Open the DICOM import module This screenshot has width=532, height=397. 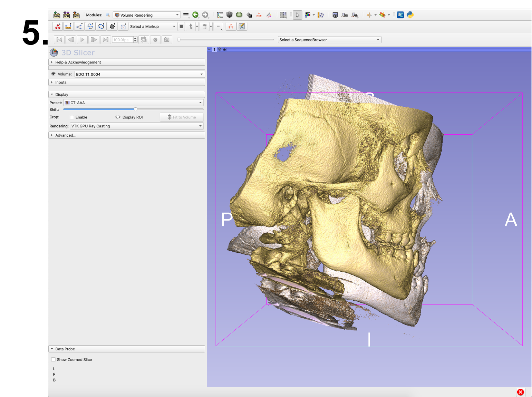66,15
